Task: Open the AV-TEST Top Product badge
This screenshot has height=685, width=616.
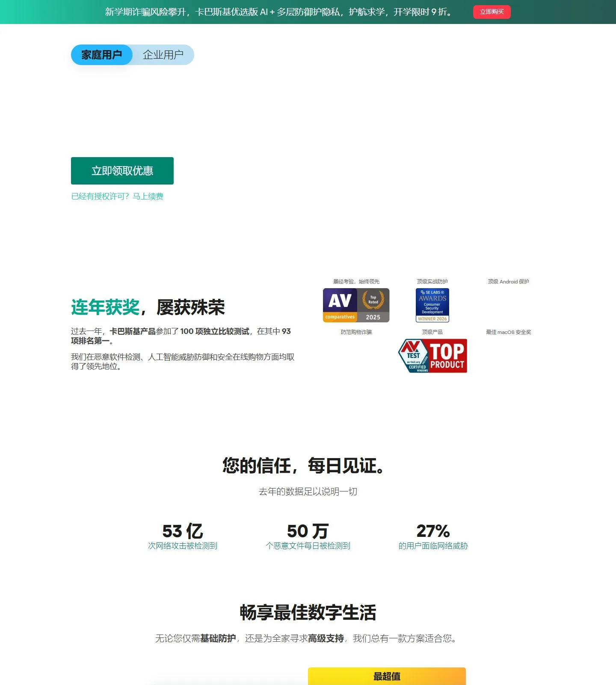Action: point(432,356)
